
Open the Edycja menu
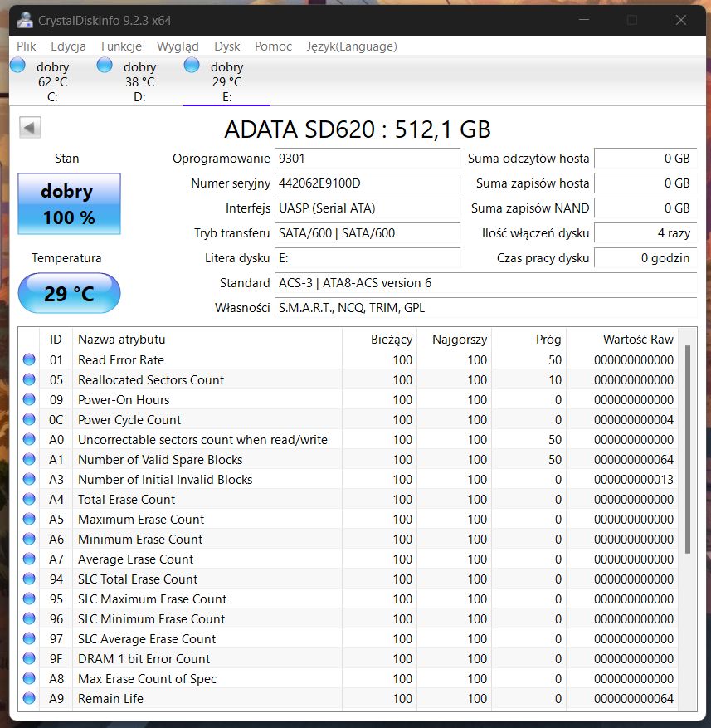[68, 46]
